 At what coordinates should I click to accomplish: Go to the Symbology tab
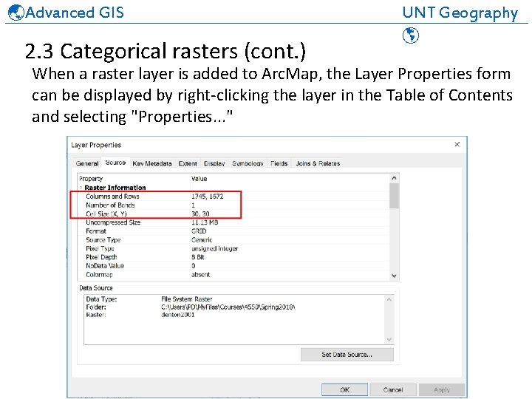[248, 163]
